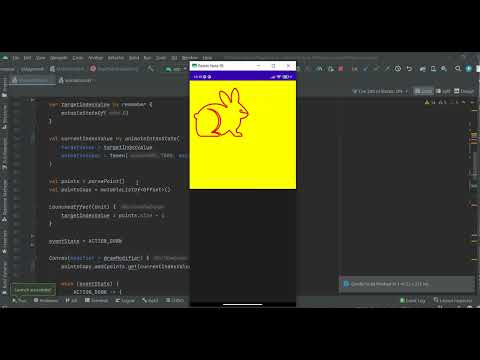This screenshot has height=360, width=480.
Task: Click the module breadcrumb with folder icon
Action: click(x=67, y=69)
